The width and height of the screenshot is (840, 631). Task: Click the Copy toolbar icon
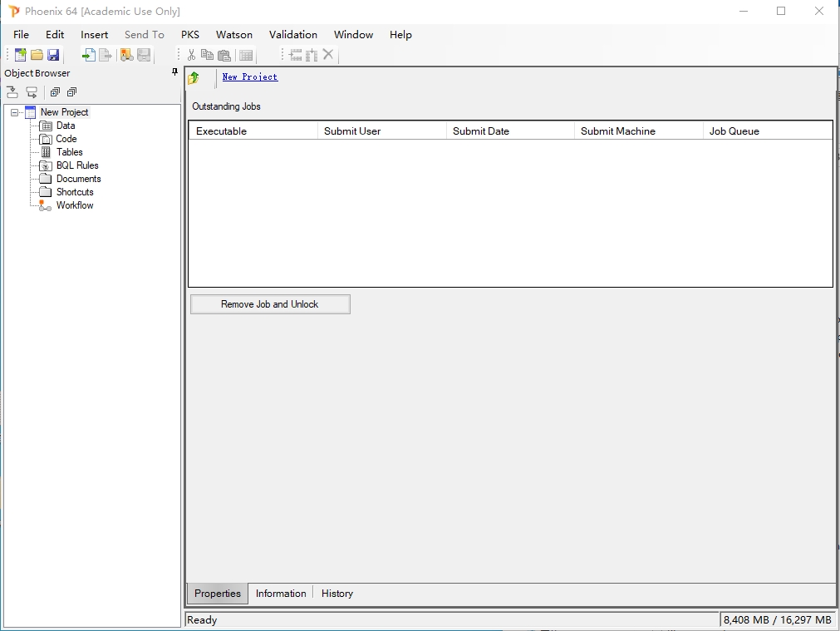(208, 55)
